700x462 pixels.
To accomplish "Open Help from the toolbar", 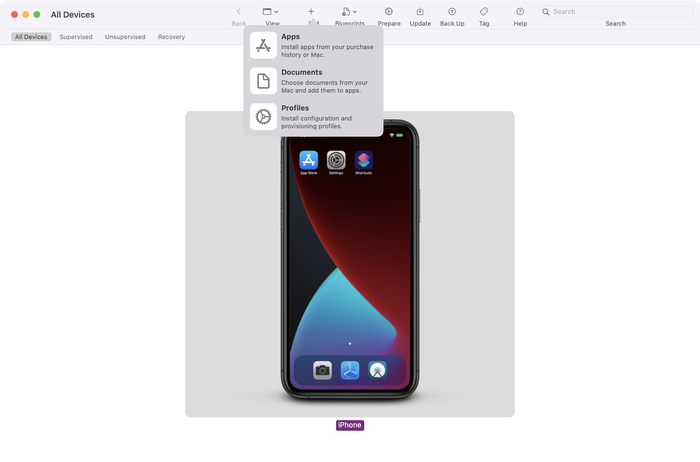I will pyautogui.click(x=520, y=12).
